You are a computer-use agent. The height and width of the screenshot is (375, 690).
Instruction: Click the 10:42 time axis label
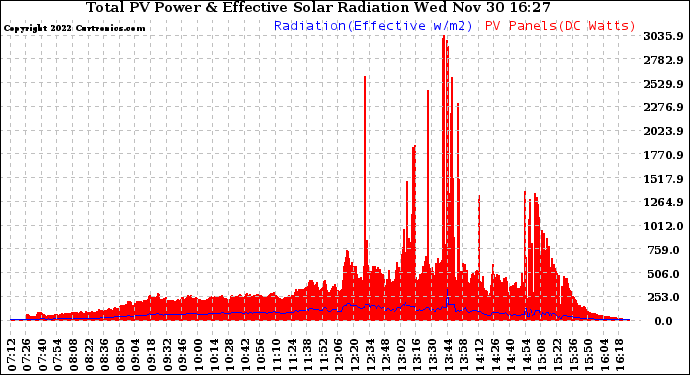click(x=245, y=355)
